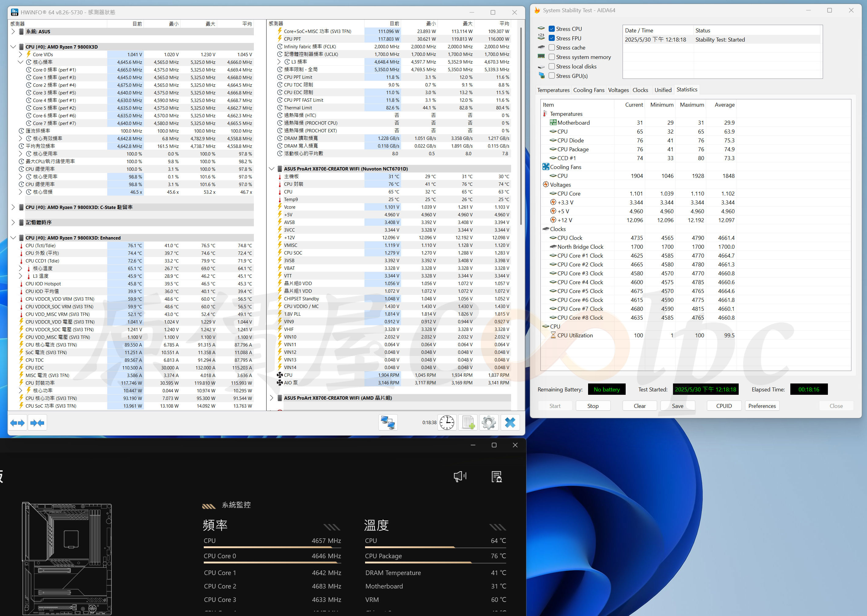Expand the 記憶體時序 group

click(13, 222)
